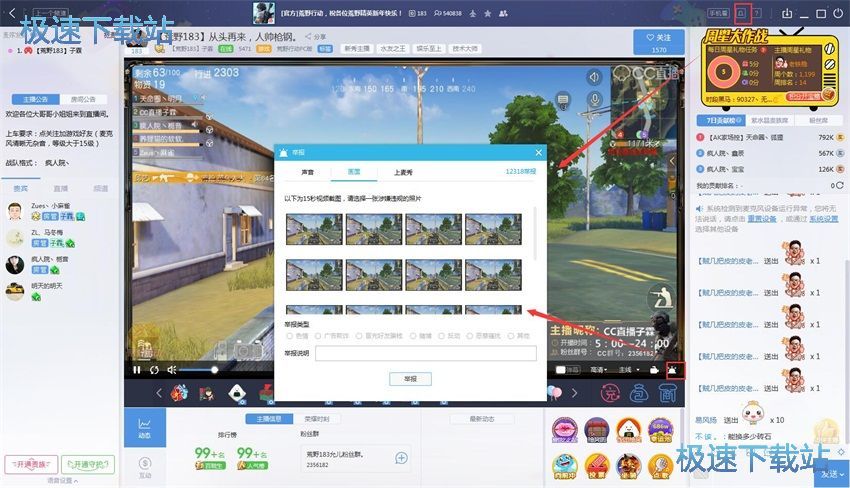
Task: Click the 点歌 song request icon
Action: pyautogui.click(x=660, y=466)
